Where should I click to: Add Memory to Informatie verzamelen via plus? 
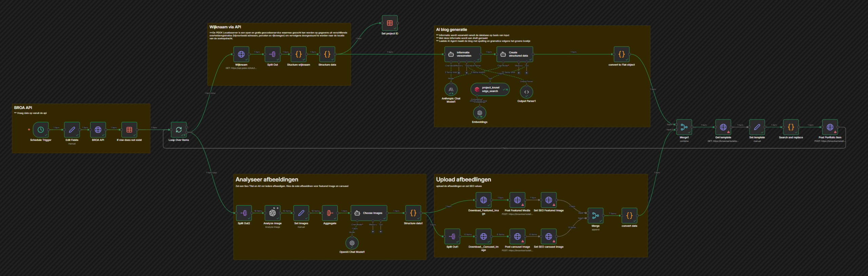[459, 72]
